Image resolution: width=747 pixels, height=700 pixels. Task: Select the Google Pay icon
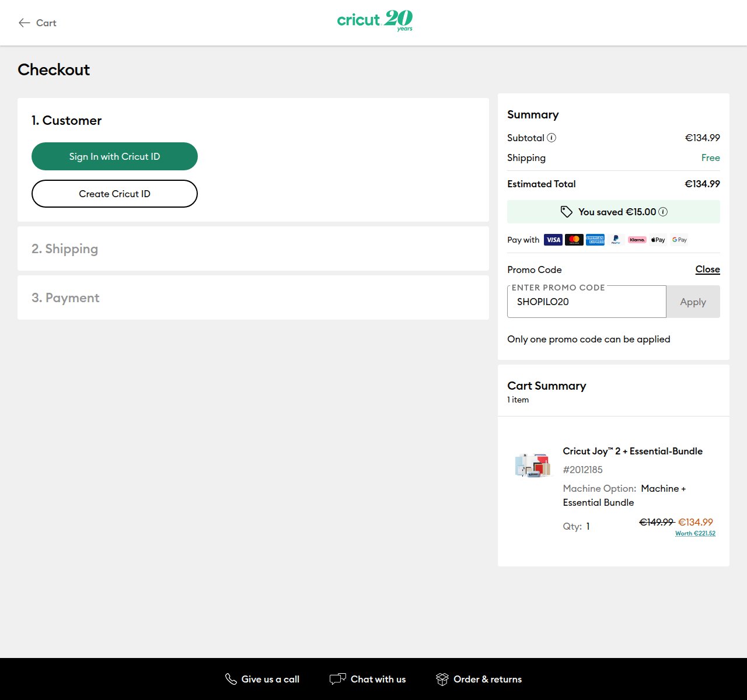[x=679, y=240]
